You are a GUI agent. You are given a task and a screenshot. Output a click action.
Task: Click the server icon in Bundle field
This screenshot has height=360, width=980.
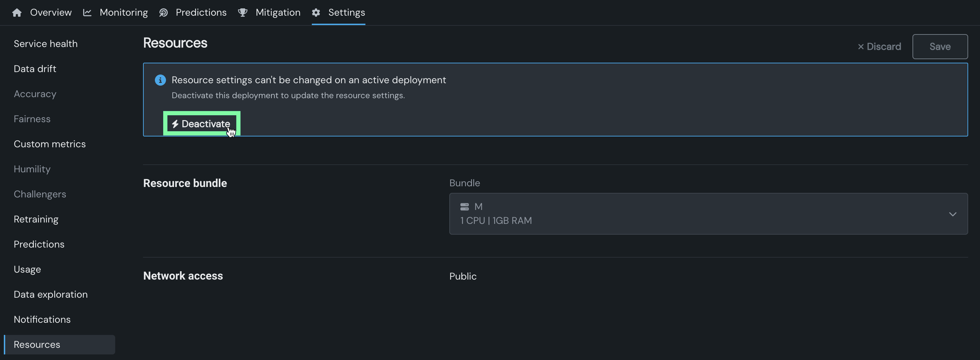point(465,207)
